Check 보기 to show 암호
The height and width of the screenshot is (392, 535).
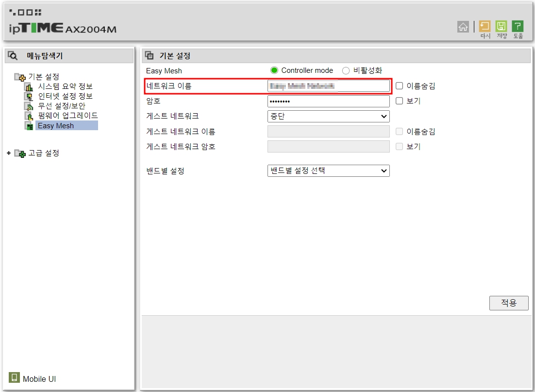click(399, 101)
